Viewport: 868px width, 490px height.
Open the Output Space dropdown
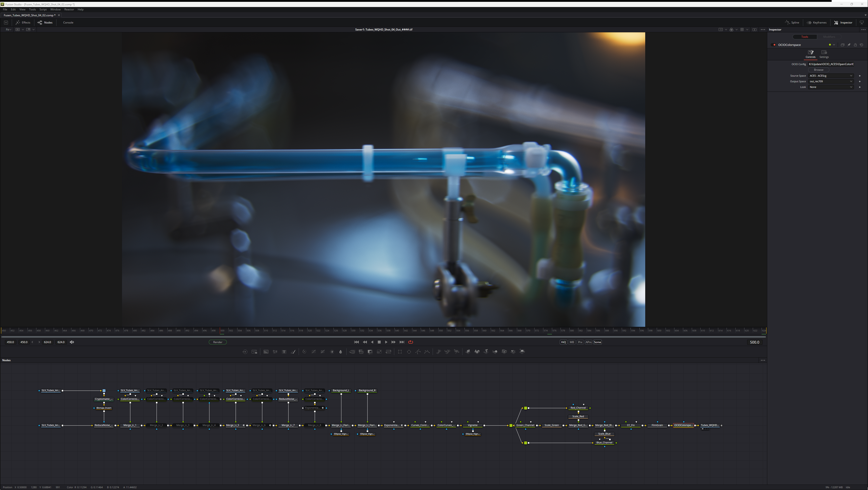(831, 81)
